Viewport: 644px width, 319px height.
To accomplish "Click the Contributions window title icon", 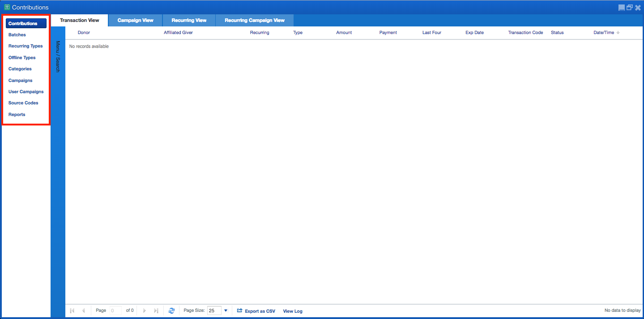I will [x=7, y=7].
